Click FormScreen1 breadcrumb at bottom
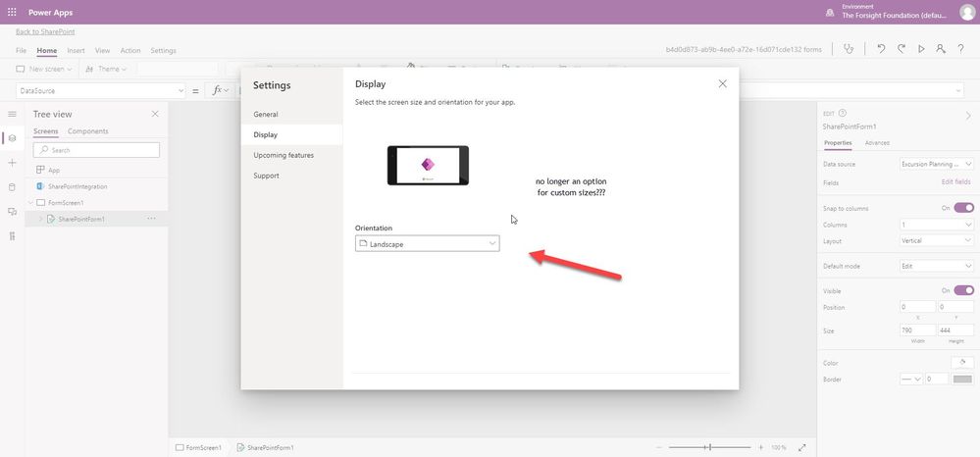 point(199,447)
